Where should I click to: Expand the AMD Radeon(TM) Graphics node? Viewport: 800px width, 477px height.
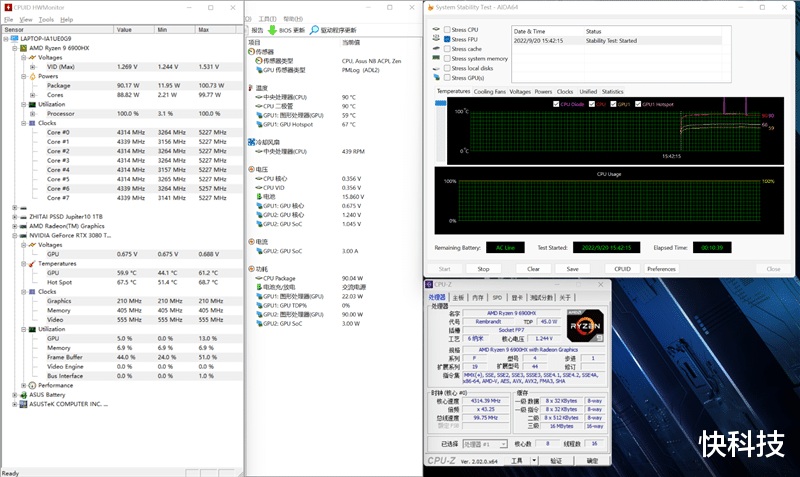(x=13, y=226)
